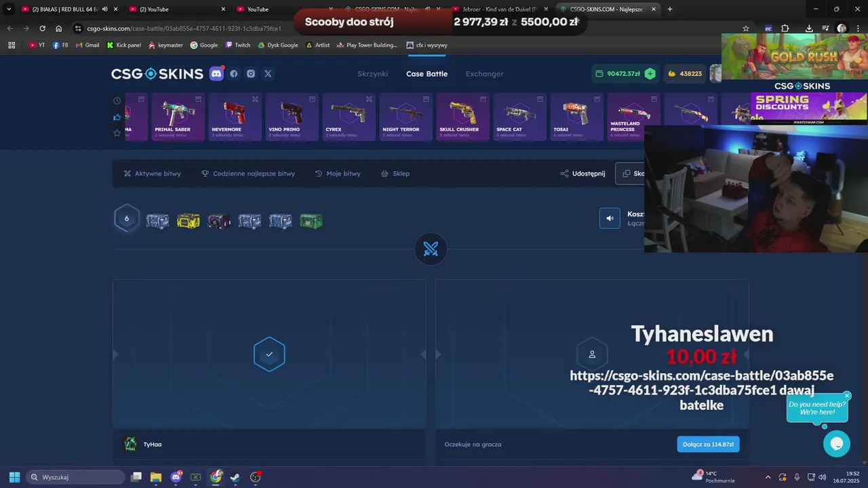Screen dimensions: 868x488
Task: Select the star drops filter icon
Action: click(x=117, y=133)
